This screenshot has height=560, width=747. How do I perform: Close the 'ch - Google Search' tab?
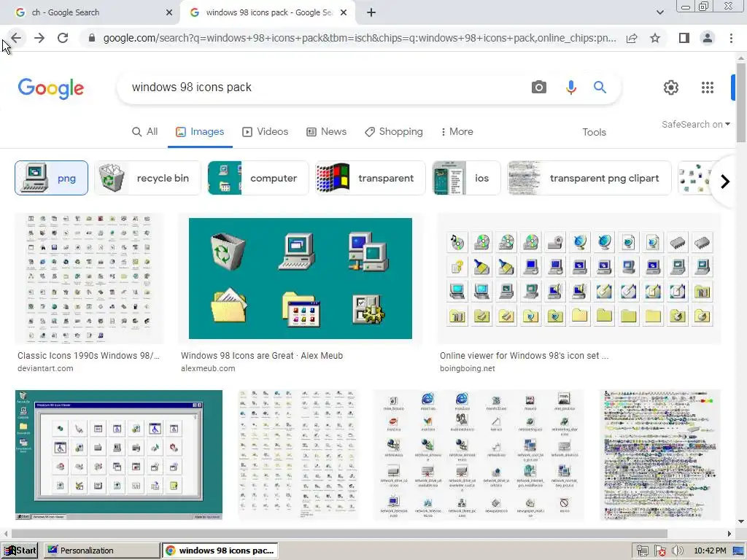[x=169, y=12]
